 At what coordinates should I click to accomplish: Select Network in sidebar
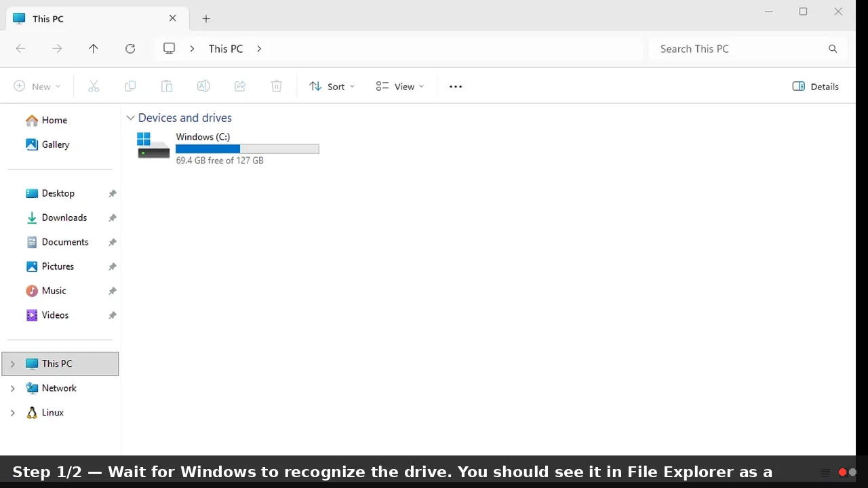click(x=60, y=388)
